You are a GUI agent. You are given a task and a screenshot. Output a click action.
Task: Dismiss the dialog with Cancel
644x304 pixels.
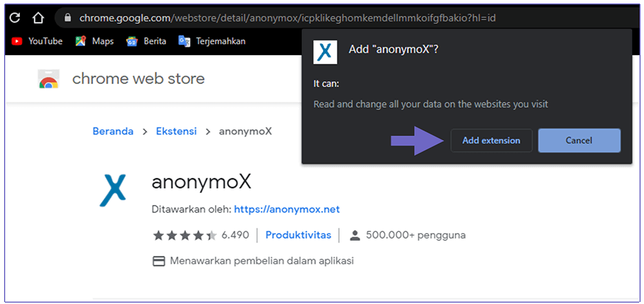pos(579,141)
